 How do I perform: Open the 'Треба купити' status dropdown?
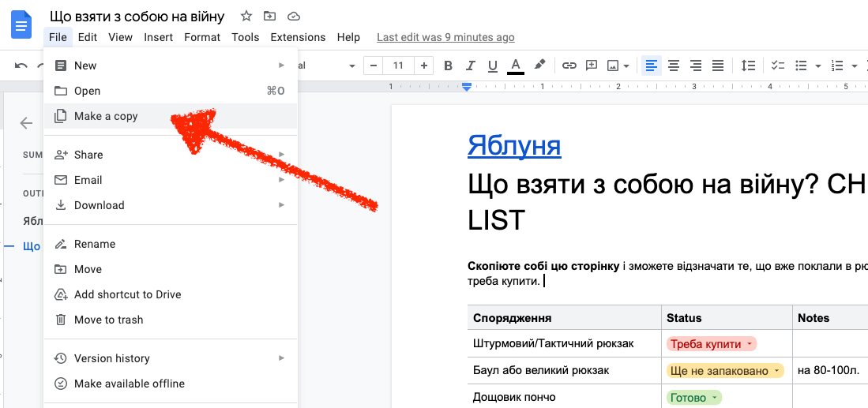(749, 344)
